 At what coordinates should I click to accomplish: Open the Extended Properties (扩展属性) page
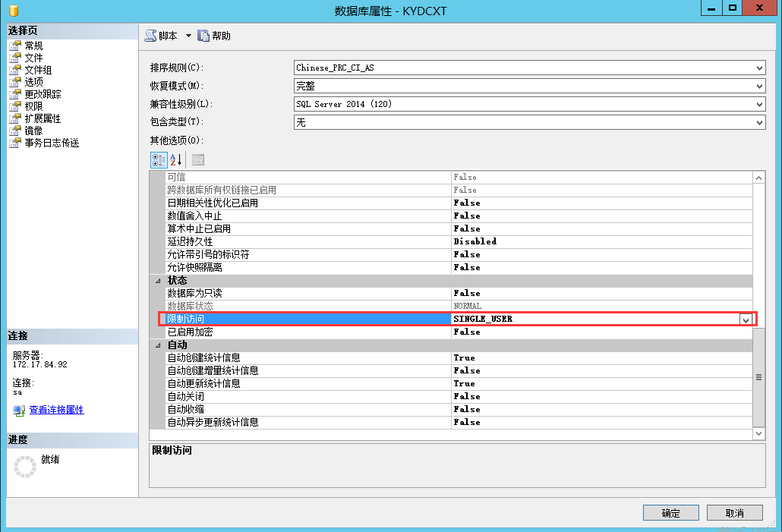coord(43,118)
